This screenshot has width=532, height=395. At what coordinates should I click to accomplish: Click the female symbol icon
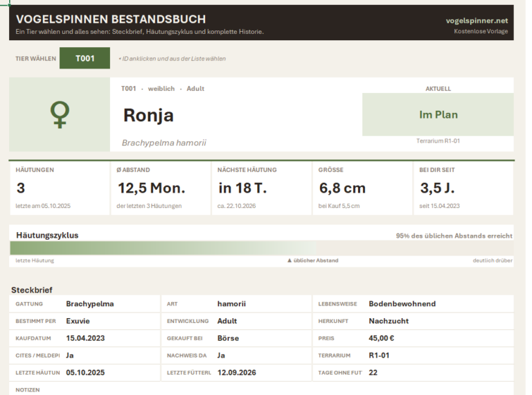coord(60,115)
